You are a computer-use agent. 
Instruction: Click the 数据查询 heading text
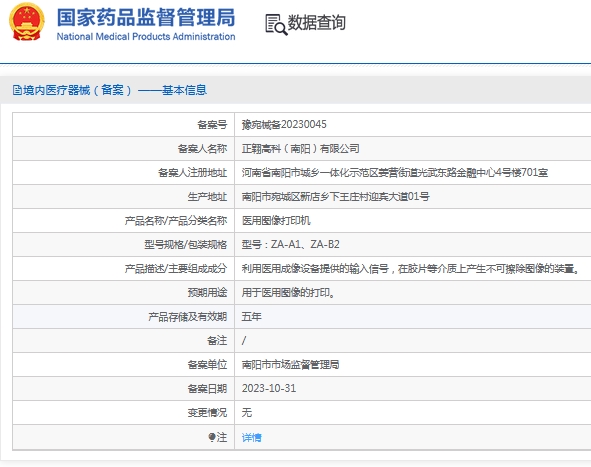(x=317, y=23)
